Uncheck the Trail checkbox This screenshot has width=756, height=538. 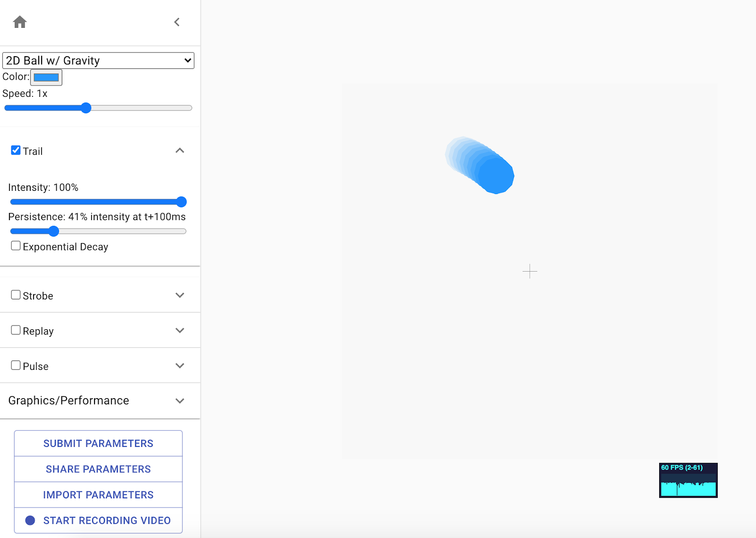coord(16,150)
